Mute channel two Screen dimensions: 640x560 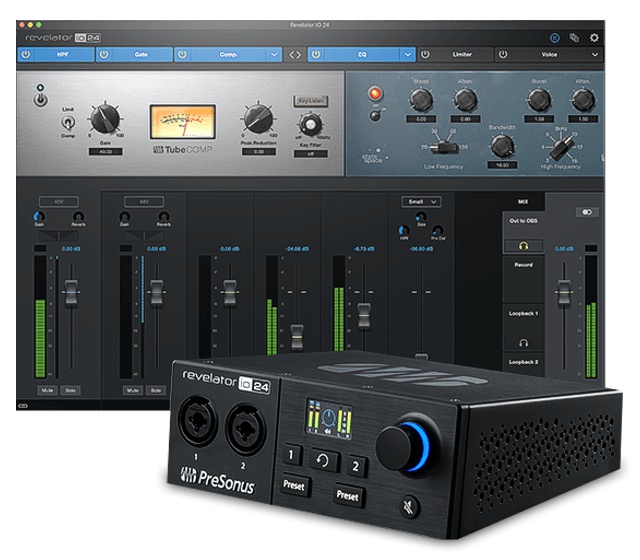coord(133,391)
